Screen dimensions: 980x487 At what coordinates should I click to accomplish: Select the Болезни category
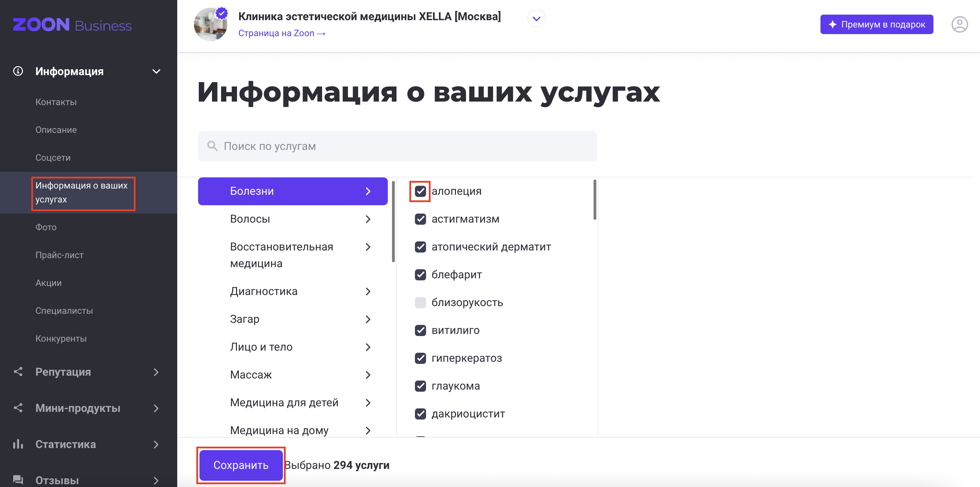click(293, 191)
